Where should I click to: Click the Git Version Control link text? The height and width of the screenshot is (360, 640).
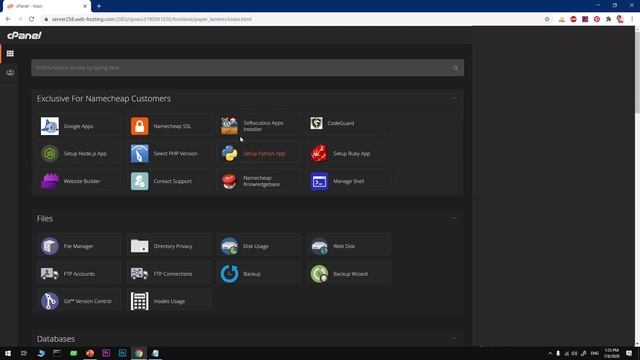coord(87,301)
